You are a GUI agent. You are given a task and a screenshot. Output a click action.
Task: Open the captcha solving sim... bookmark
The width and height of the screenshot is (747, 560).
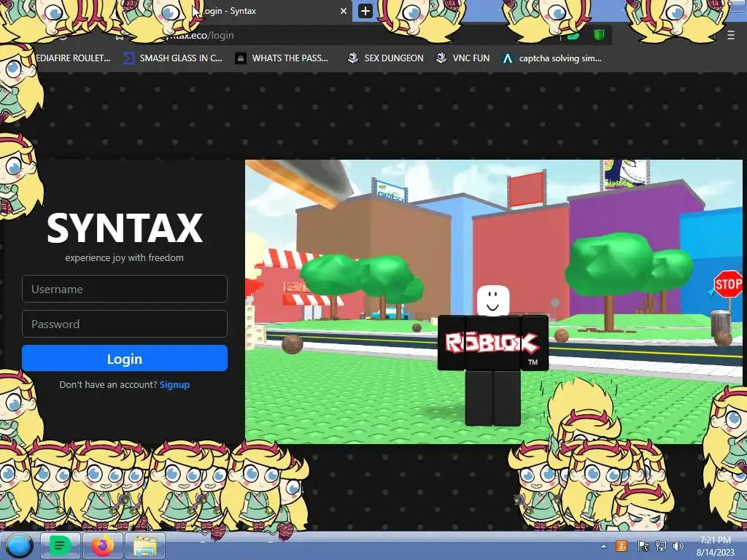551,58
